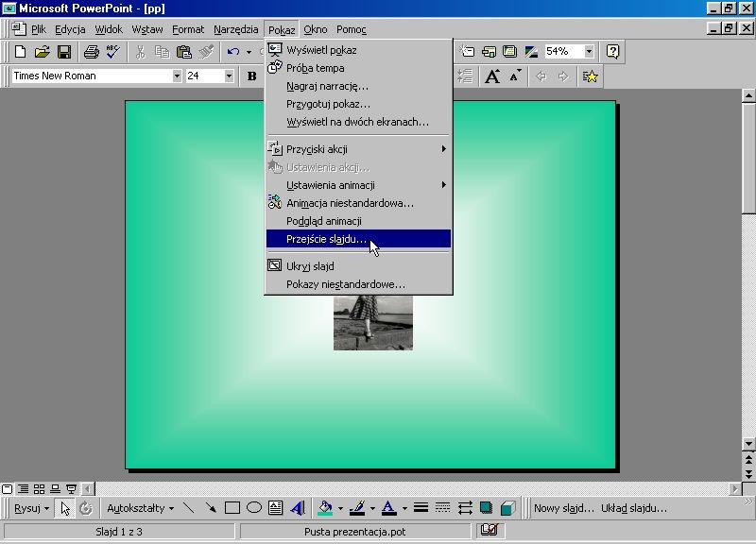Screen dimensions: 756x544
Task: Toggle grayscale preview icon
Action: (x=531, y=52)
